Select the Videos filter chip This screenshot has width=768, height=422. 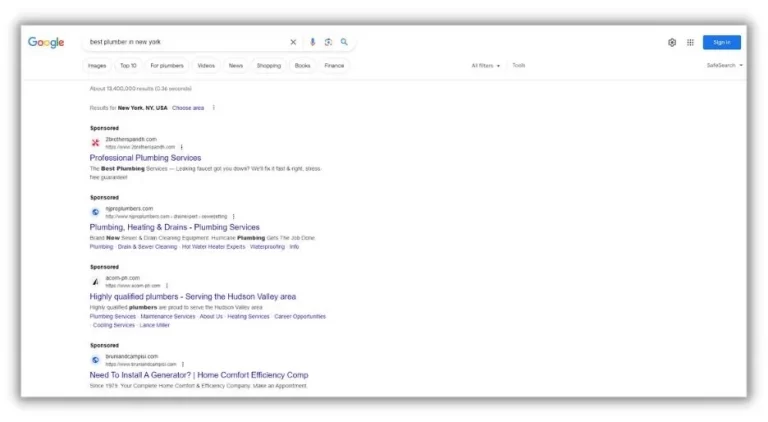[x=205, y=66]
